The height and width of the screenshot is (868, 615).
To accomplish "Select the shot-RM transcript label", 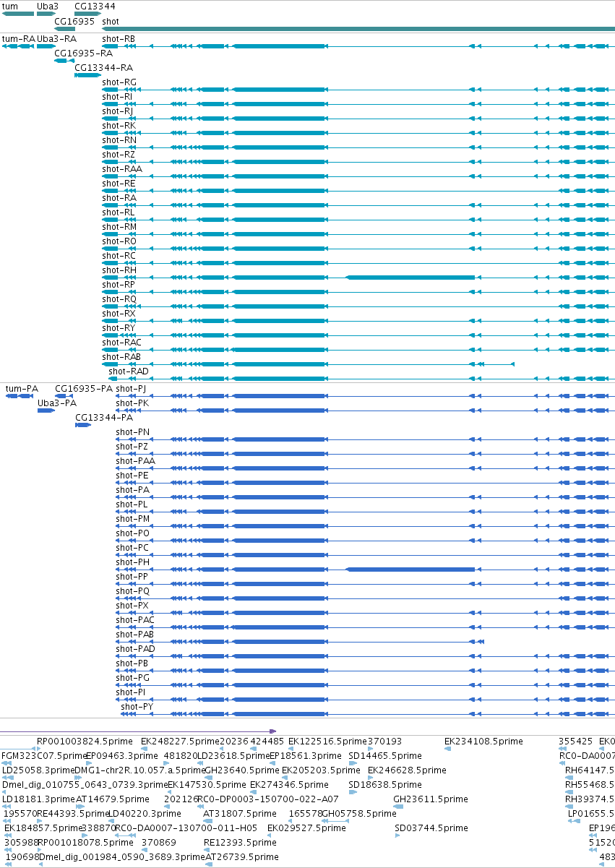I will 119,227.
